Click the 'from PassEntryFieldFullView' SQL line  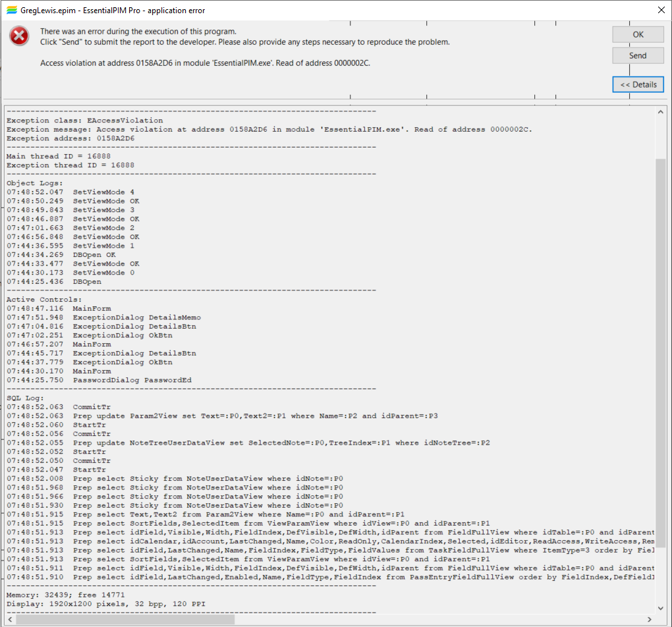pos(331,578)
